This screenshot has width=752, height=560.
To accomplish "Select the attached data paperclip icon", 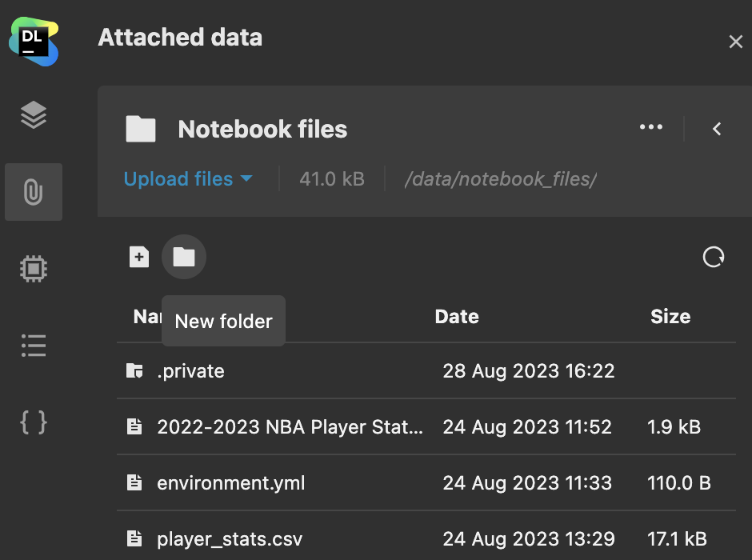I will coord(34,192).
